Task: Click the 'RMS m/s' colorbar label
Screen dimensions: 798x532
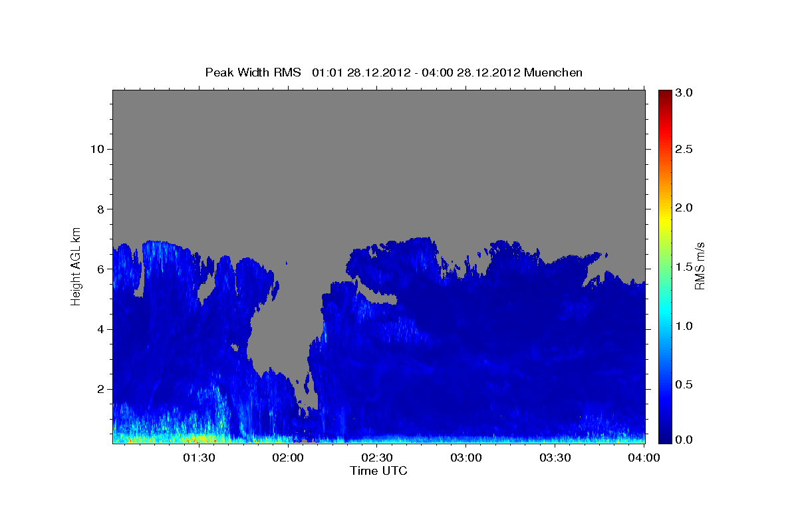Action: point(699,266)
